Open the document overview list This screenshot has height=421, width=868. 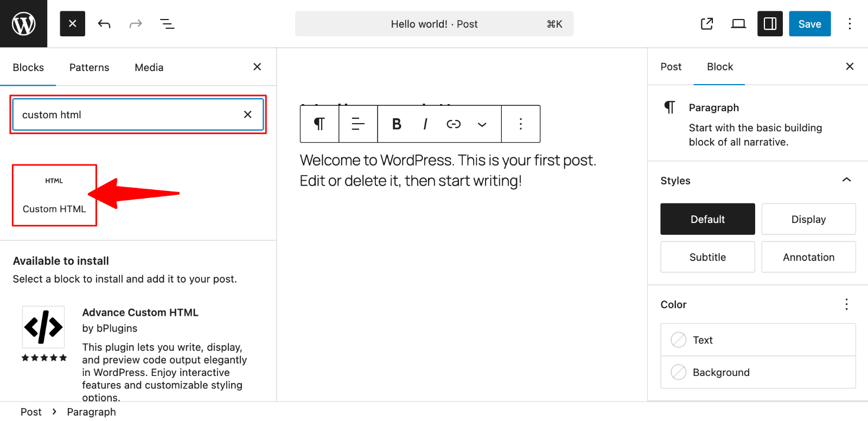pyautogui.click(x=167, y=24)
